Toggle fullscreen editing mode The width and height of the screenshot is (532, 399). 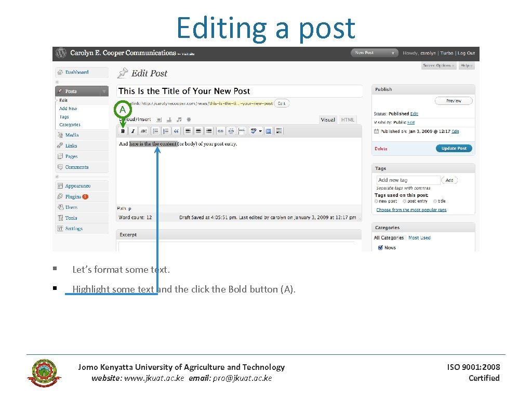point(269,131)
